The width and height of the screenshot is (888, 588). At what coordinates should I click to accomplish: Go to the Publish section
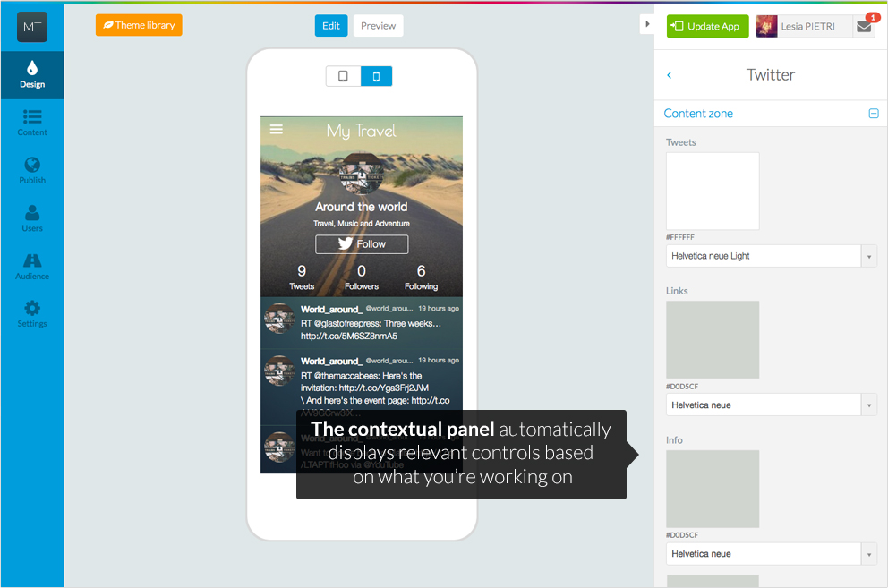tap(32, 171)
